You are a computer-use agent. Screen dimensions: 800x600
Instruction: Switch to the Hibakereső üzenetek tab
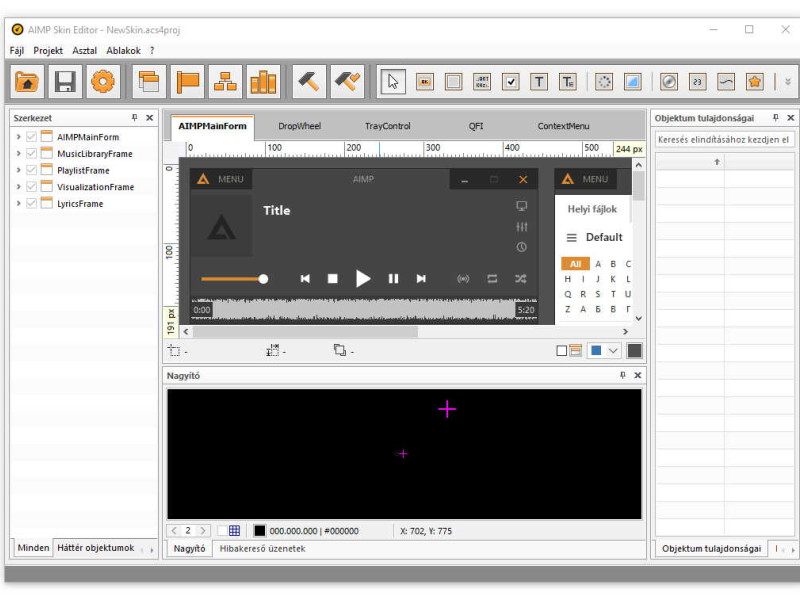(262, 548)
